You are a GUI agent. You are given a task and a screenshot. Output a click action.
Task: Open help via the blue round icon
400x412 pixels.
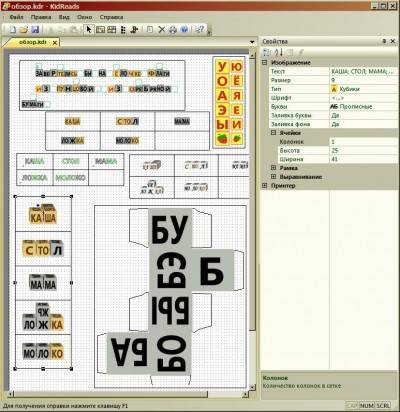tap(184, 30)
